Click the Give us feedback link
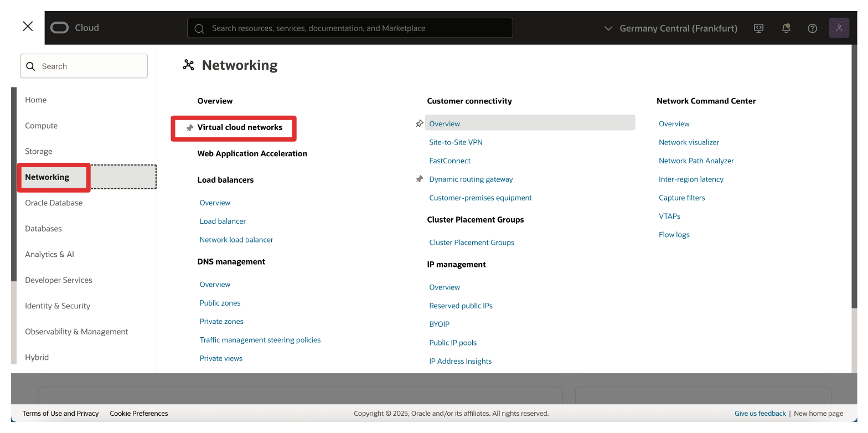This screenshot has width=868, height=433. point(760,414)
